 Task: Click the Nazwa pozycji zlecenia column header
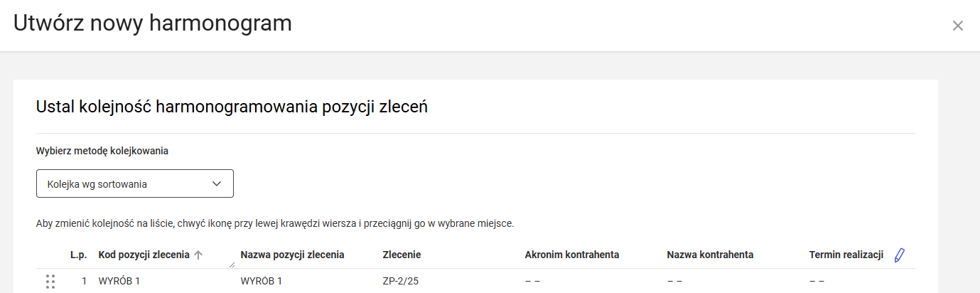[292, 255]
